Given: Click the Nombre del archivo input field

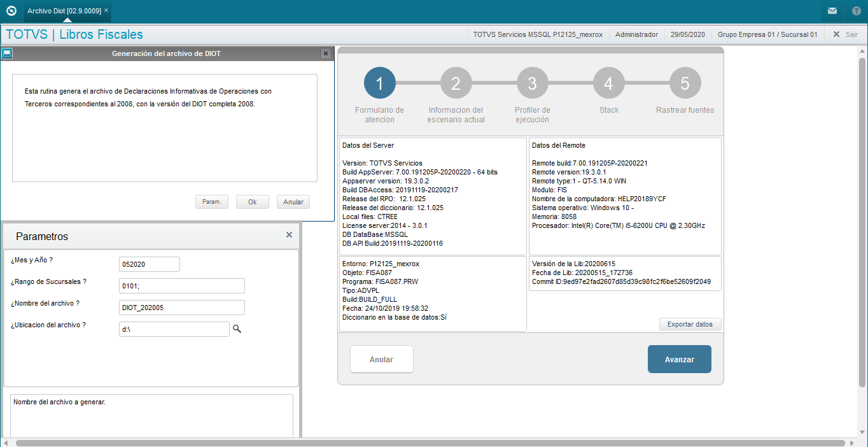Looking at the screenshot, I should tap(182, 308).
